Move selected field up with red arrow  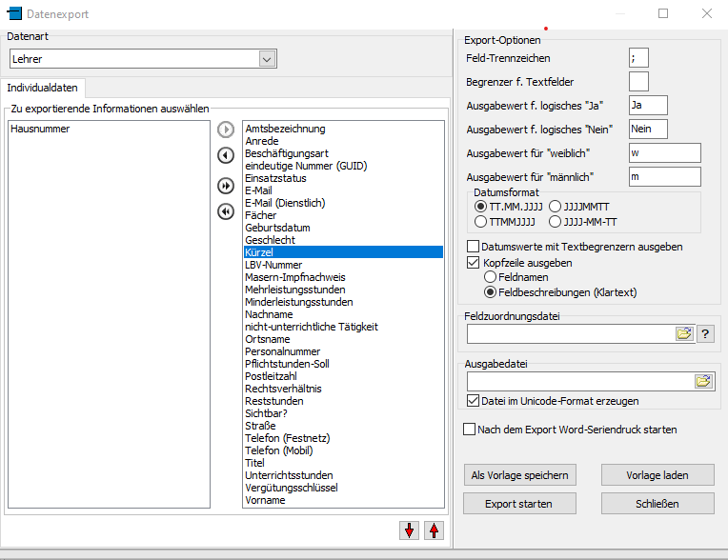[434, 530]
